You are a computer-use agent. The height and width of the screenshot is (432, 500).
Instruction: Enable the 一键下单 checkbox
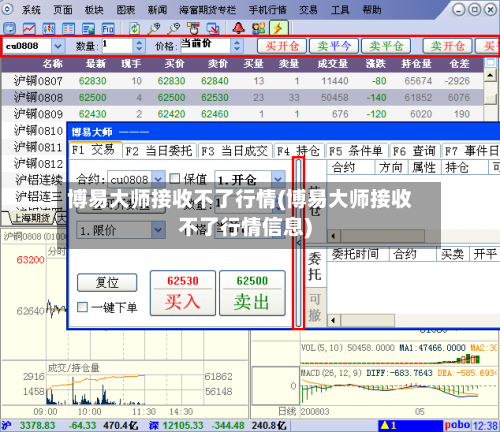point(82,307)
